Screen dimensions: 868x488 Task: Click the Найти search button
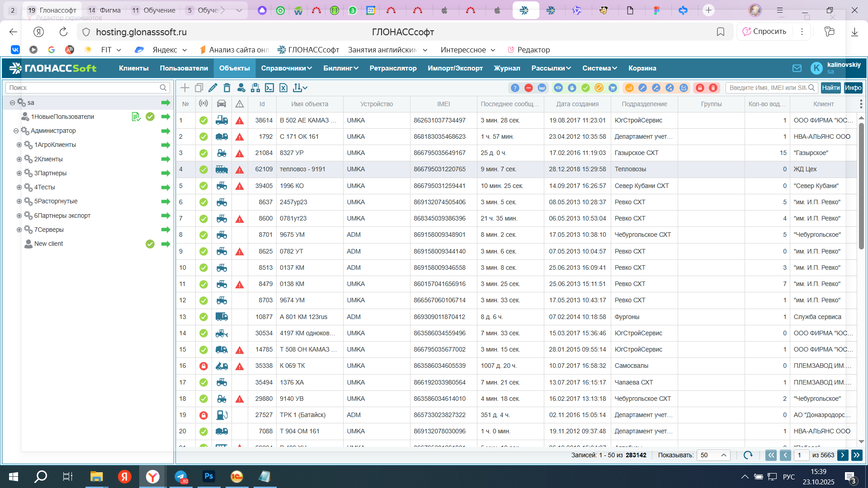tap(830, 88)
